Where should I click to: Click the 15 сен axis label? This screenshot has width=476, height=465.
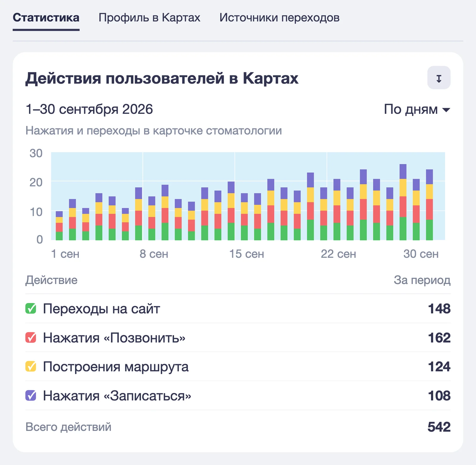click(x=247, y=254)
